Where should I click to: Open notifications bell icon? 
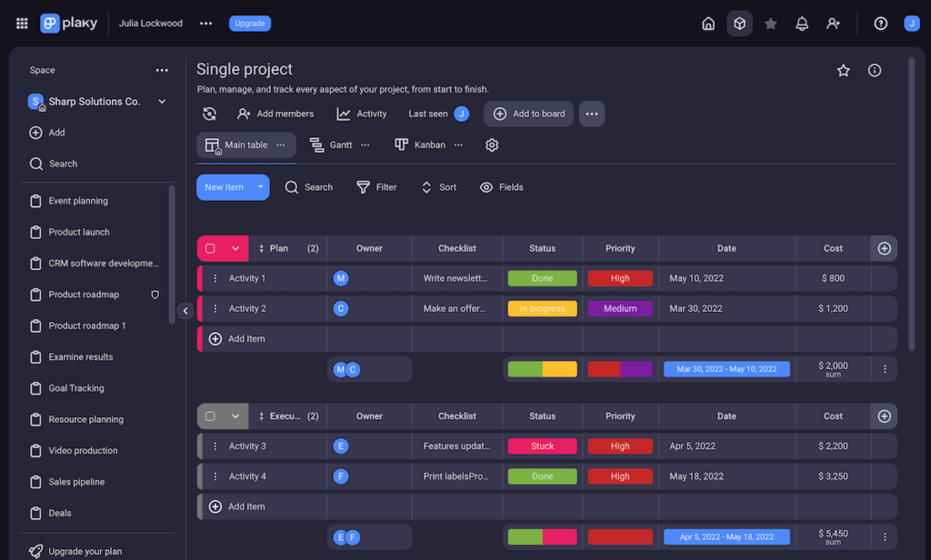point(802,24)
